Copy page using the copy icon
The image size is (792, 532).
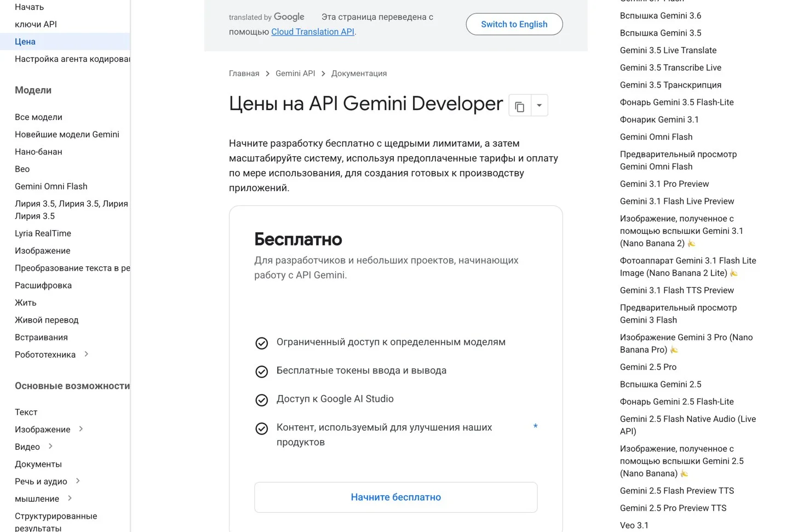[520, 106]
